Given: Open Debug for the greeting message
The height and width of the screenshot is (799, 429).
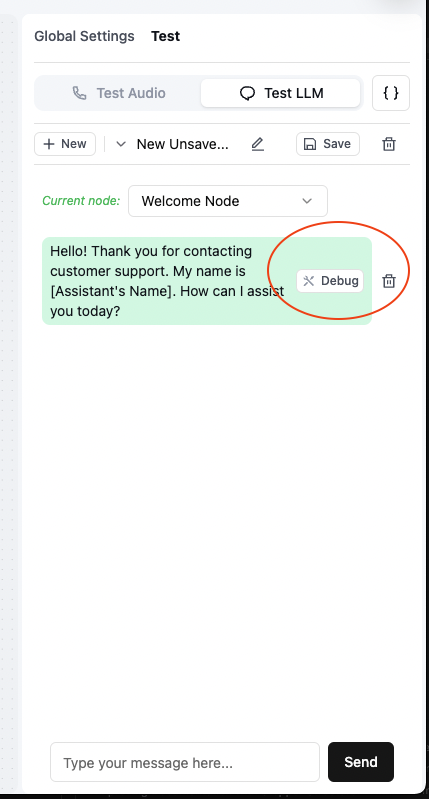Looking at the screenshot, I should pos(330,281).
